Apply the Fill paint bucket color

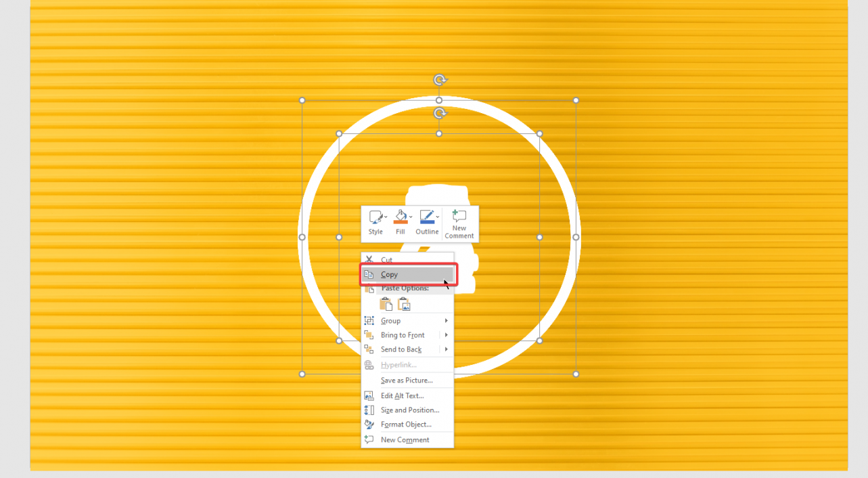point(400,217)
